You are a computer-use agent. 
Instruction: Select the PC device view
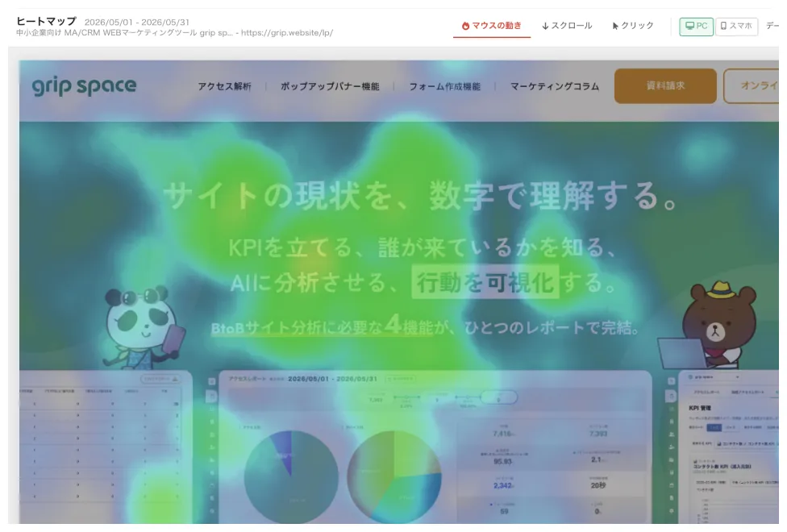(696, 26)
